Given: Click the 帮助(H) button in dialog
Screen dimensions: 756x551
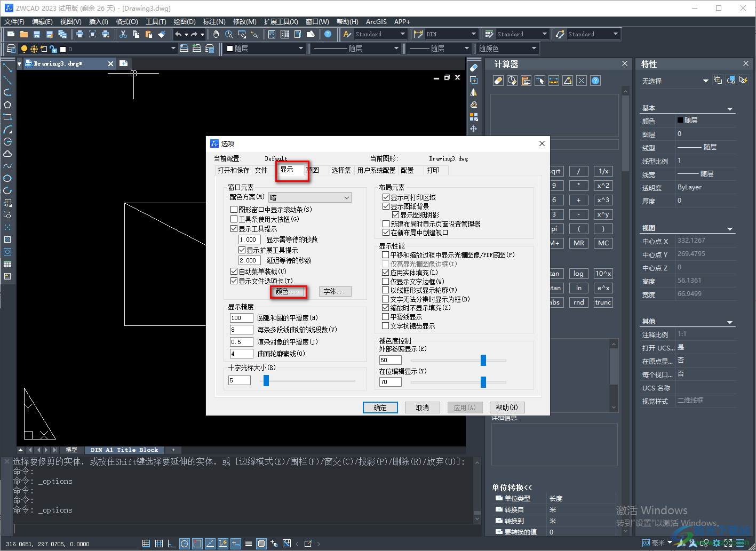Looking at the screenshot, I should click(507, 408).
